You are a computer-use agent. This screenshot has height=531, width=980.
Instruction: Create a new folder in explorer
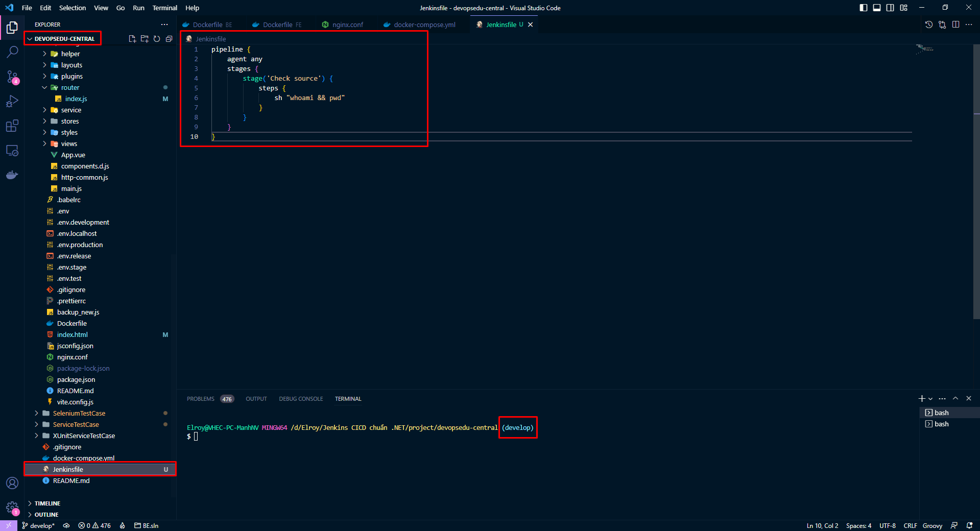tap(145, 39)
